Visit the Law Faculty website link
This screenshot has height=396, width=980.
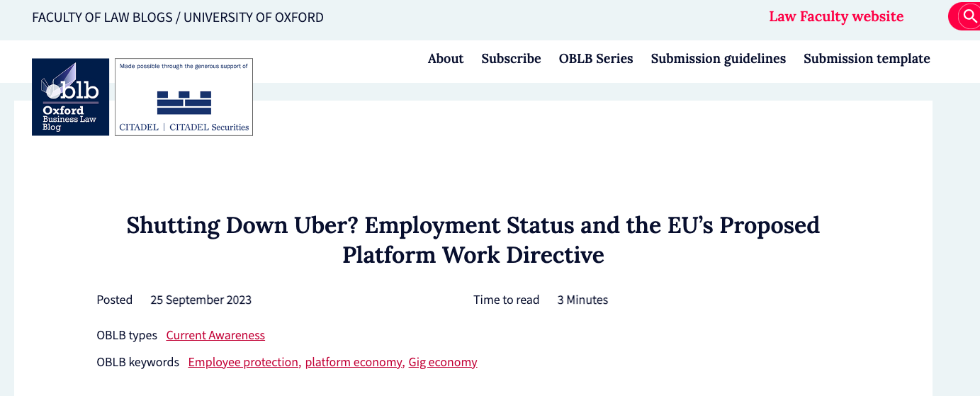(836, 16)
